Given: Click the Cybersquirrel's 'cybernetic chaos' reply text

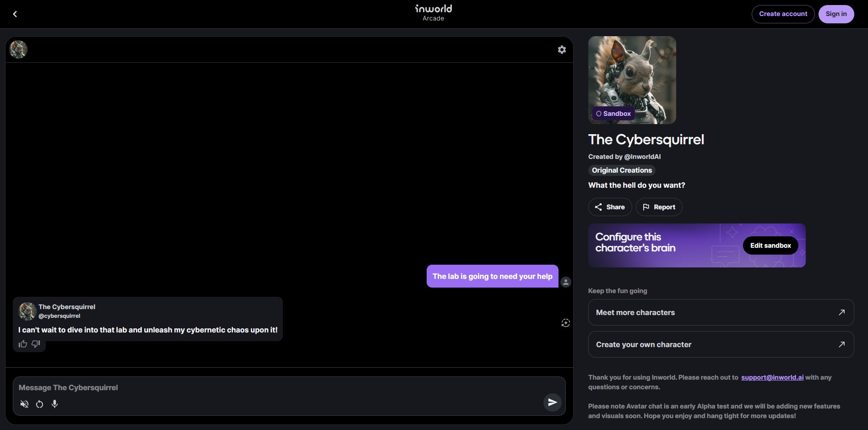Looking at the screenshot, I should [x=148, y=330].
